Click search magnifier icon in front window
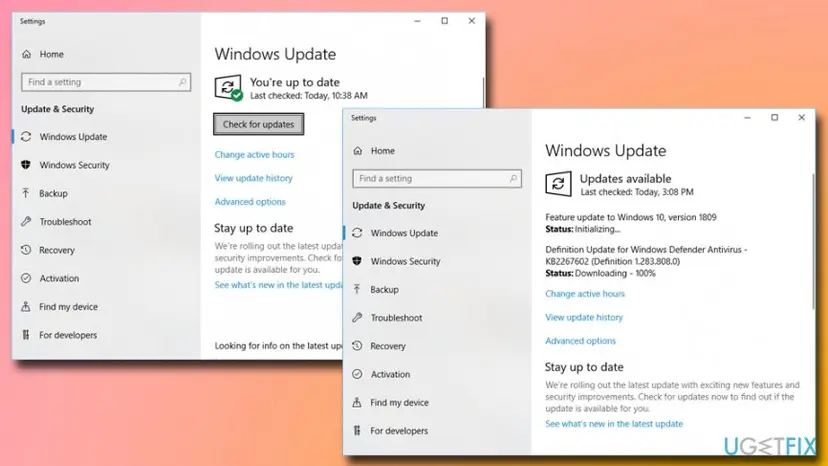This screenshot has height=466, width=828. (x=513, y=179)
